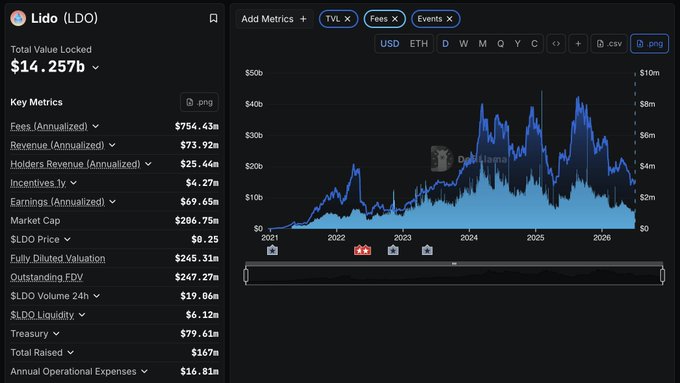Expand Incentives 1y details

pos(73,183)
